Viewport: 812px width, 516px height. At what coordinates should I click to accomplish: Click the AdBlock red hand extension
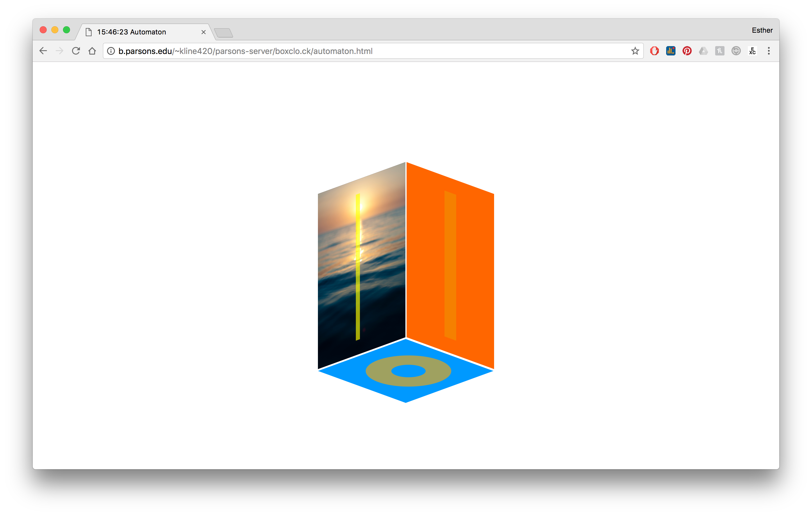click(x=654, y=51)
